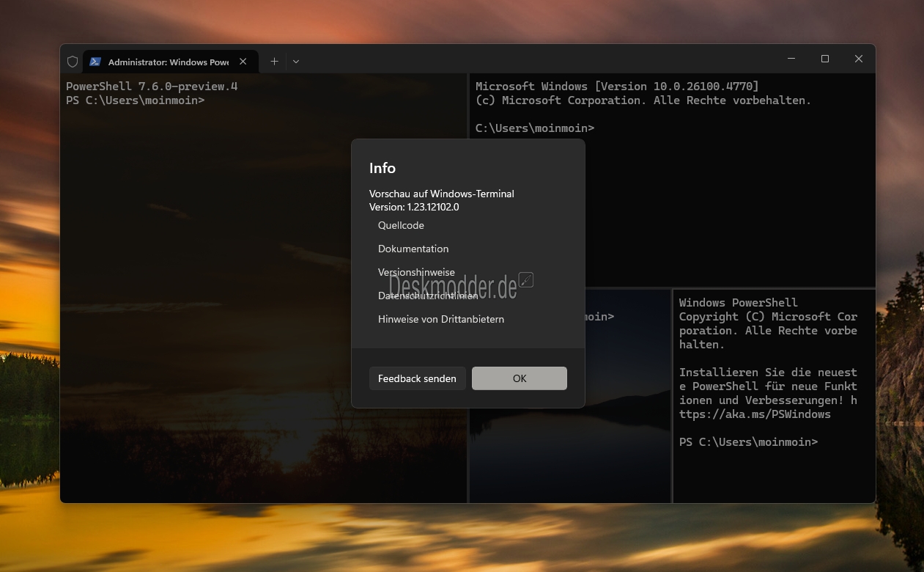Image resolution: width=924 pixels, height=572 pixels.
Task: Expand the new tab profile dropdown
Action: (296, 62)
